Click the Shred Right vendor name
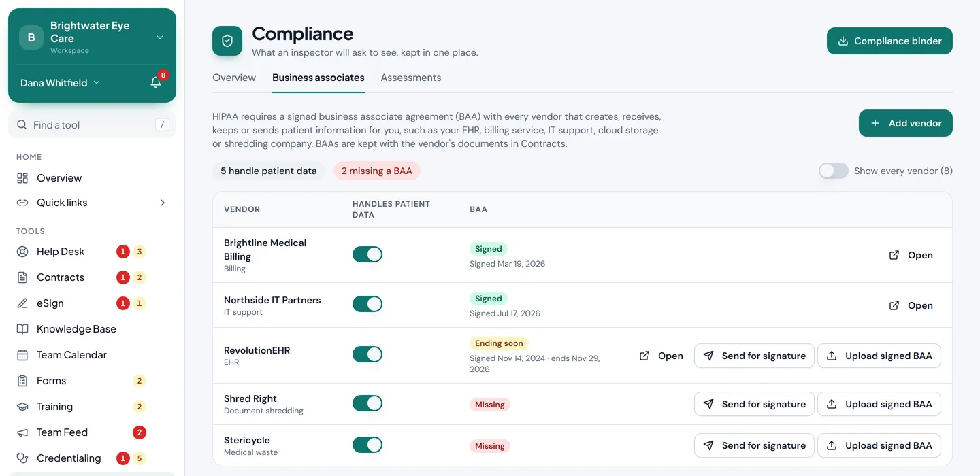Viewport: 980px width, 476px height. coord(250,398)
